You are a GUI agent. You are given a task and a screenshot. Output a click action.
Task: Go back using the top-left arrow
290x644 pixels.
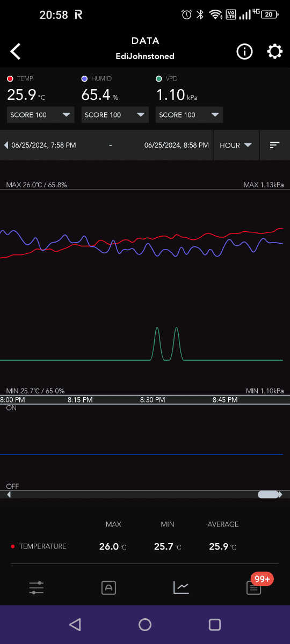[16, 52]
